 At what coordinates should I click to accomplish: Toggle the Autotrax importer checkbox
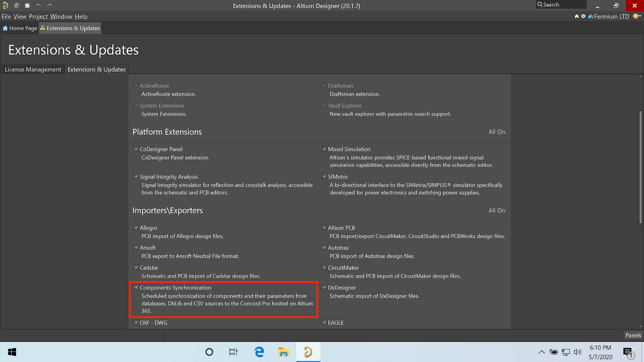tap(324, 247)
